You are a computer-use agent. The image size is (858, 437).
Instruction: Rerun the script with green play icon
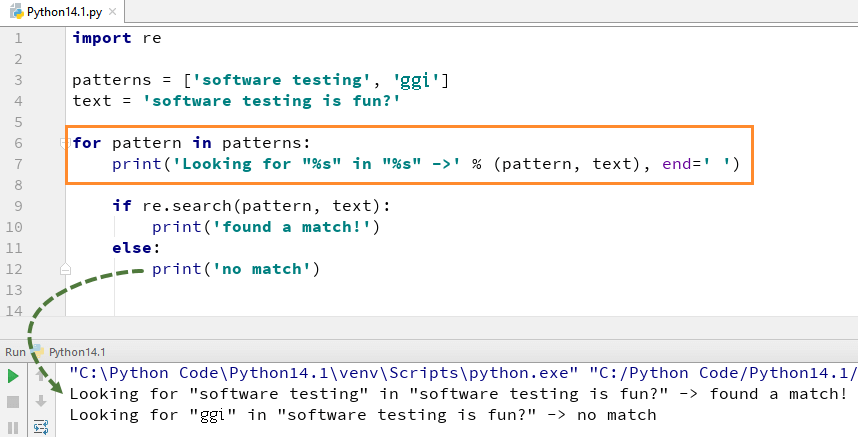(x=13, y=377)
